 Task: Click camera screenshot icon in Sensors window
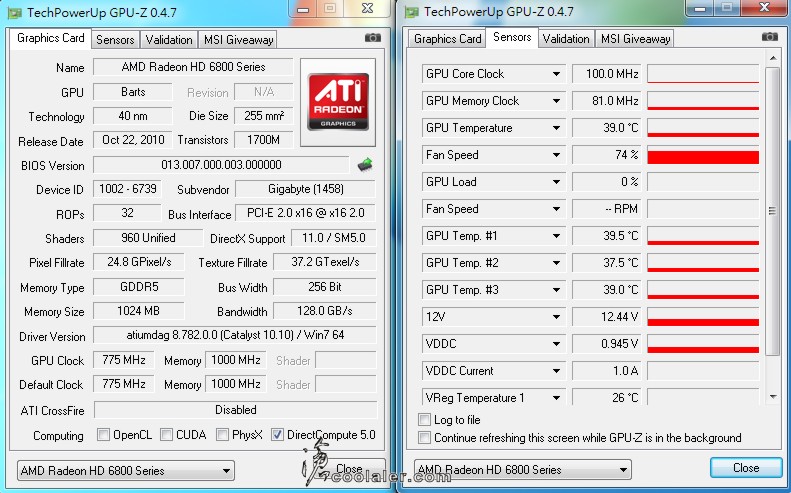coord(769,37)
